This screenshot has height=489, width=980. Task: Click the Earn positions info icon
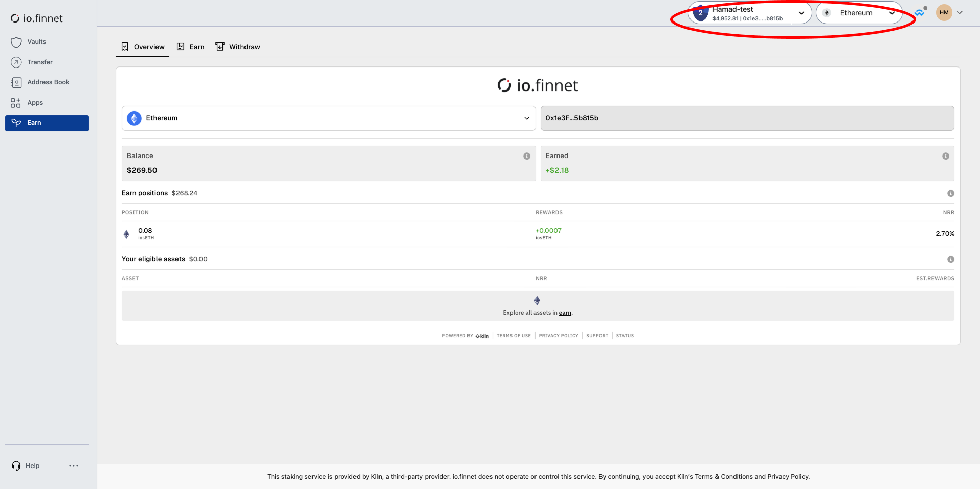951,193
